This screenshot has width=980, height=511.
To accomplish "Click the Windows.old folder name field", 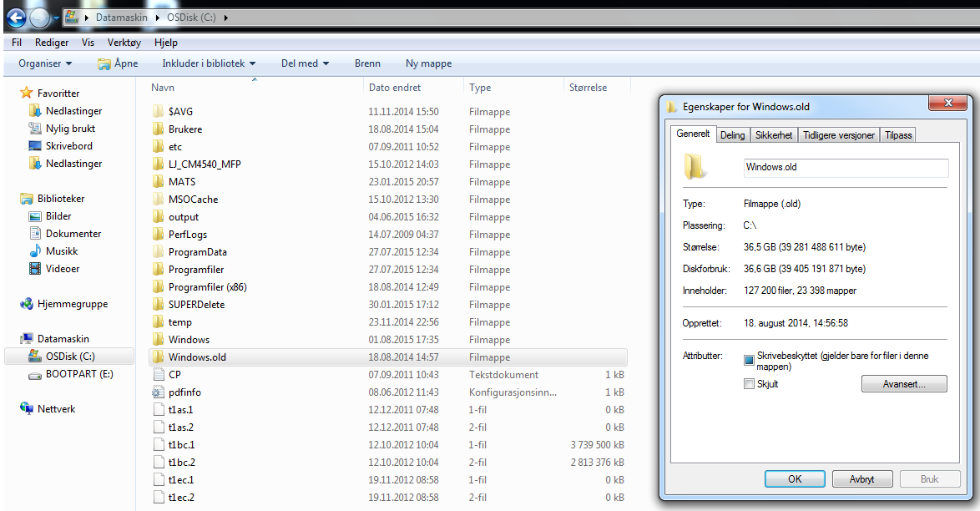I will pyautogui.click(x=846, y=168).
